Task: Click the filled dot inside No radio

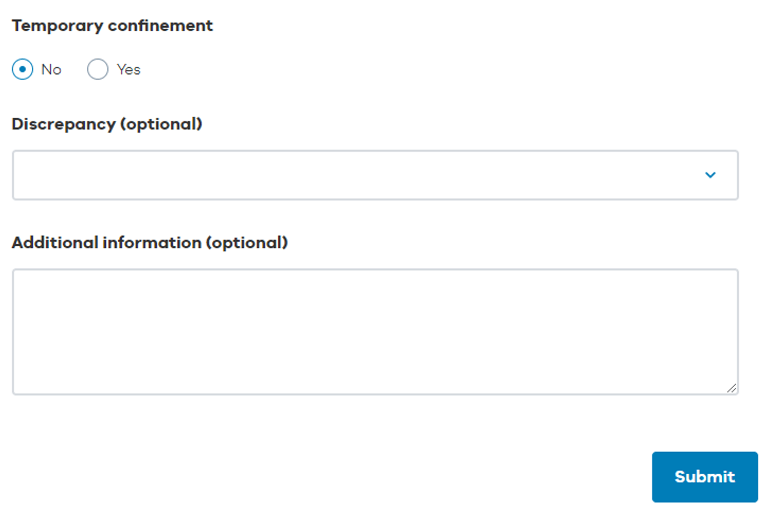Action: (22, 69)
